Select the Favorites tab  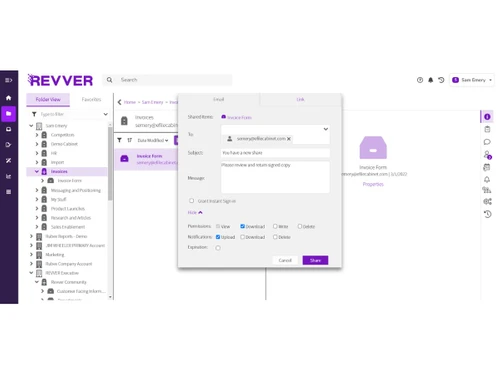[x=91, y=99]
